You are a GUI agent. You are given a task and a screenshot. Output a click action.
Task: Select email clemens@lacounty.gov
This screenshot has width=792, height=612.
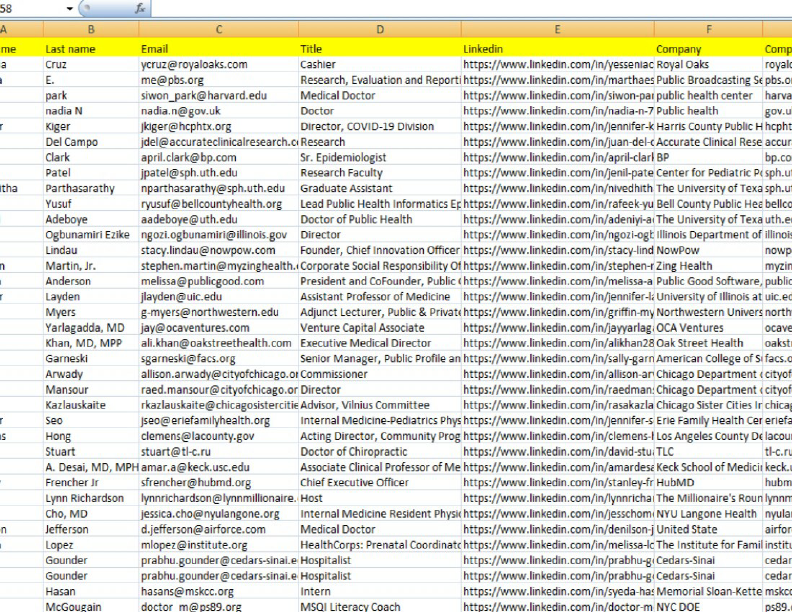tap(219, 436)
